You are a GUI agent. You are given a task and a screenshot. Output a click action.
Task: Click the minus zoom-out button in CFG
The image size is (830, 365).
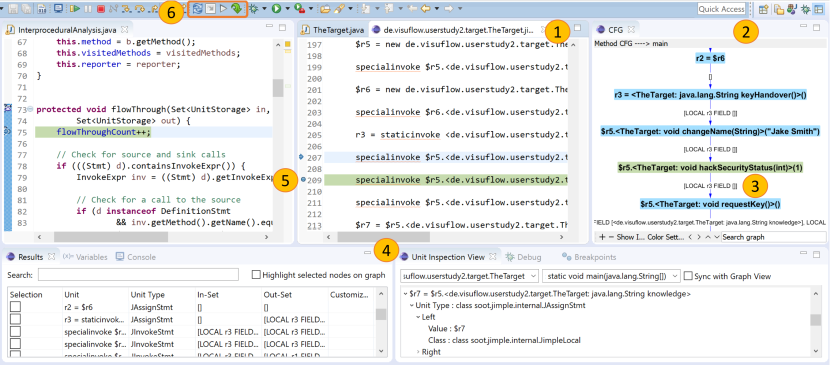click(x=611, y=237)
